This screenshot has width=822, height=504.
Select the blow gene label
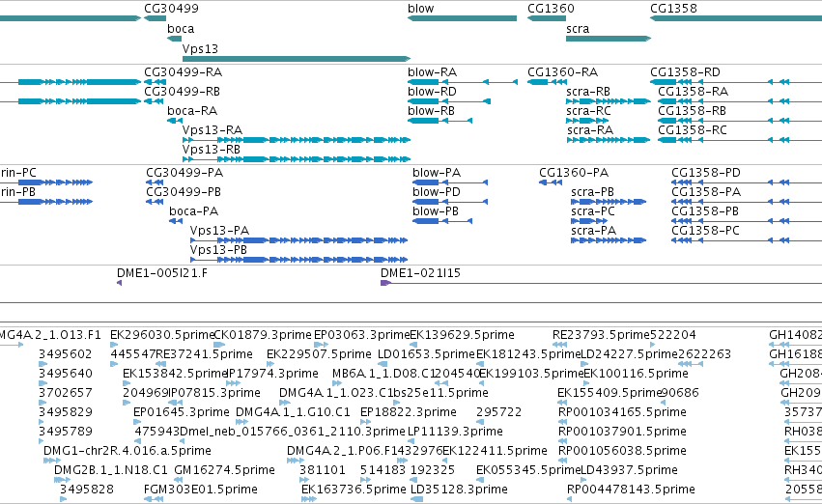tap(421, 9)
